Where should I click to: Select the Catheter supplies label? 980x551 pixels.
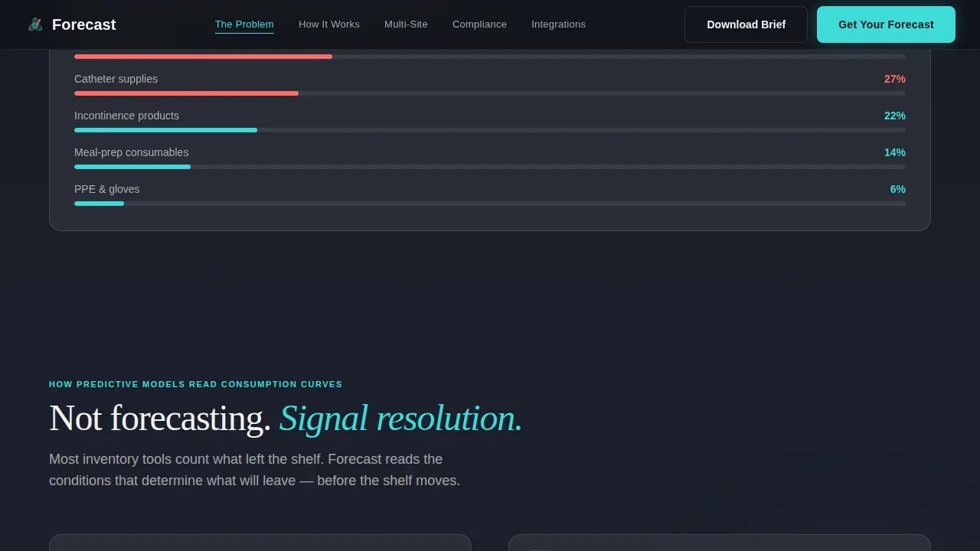coord(116,79)
